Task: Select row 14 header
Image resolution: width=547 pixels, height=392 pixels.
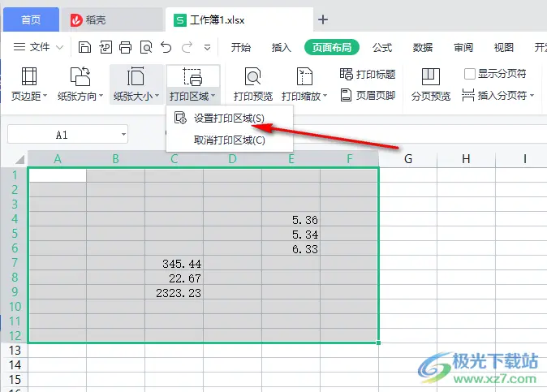Action: 15,364
